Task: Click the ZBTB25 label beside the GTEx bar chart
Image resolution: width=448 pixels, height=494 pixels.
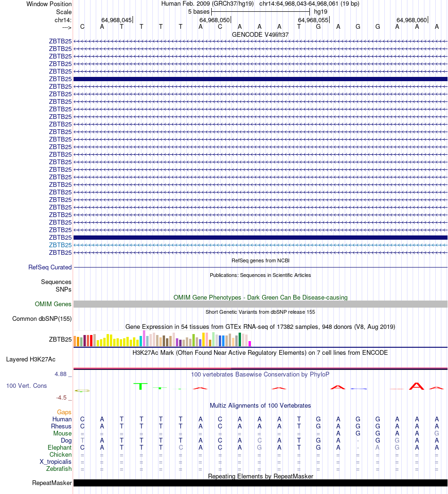Action: pos(60,339)
